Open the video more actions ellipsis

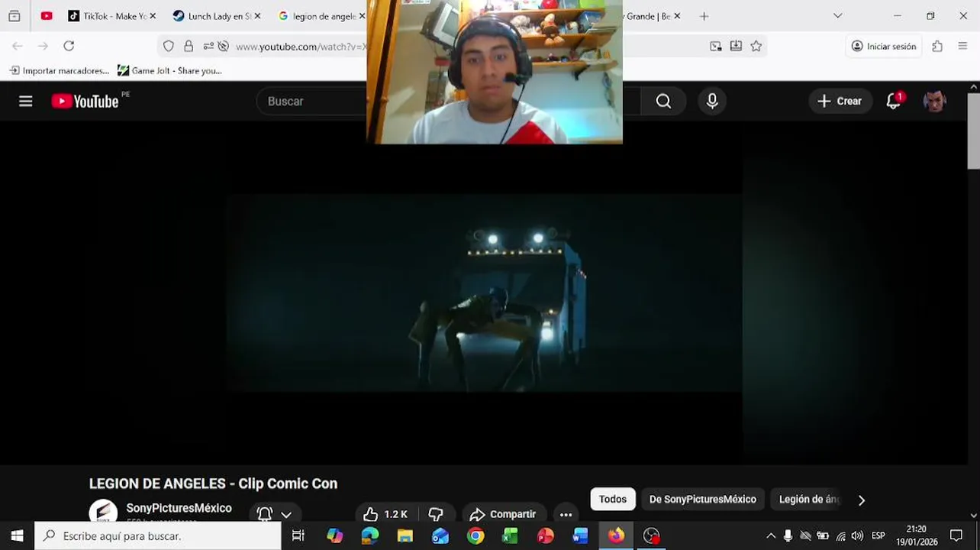tap(566, 514)
